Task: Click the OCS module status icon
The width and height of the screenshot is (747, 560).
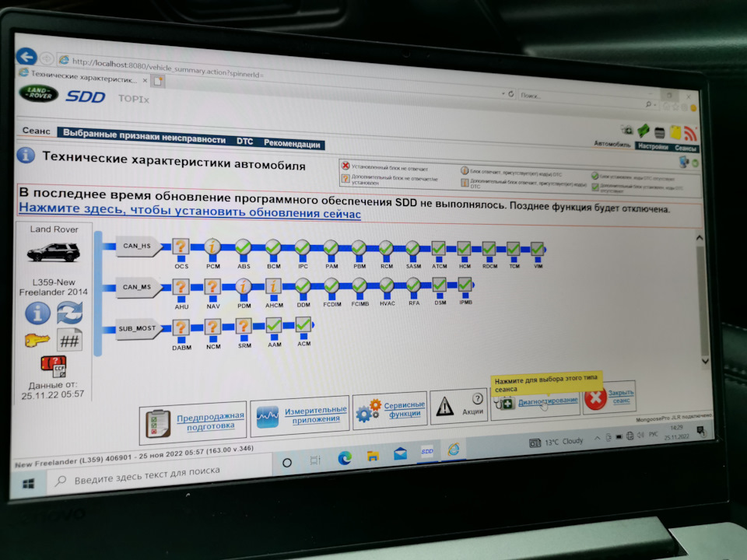Action: pos(181,247)
